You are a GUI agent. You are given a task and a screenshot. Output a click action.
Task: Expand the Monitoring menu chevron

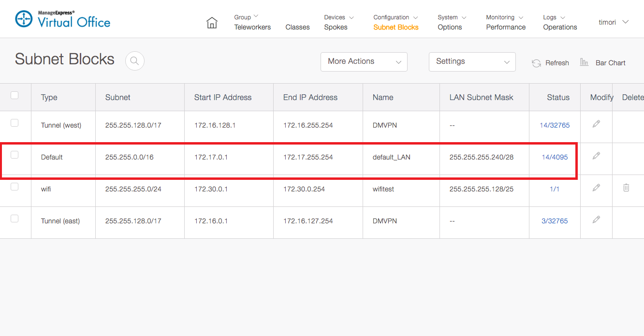coord(521,17)
